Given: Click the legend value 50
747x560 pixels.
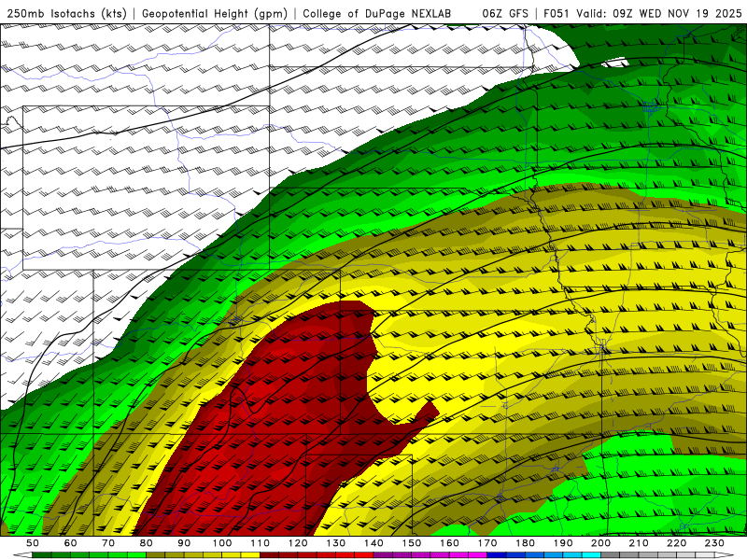Looking at the screenshot, I should coord(33,543).
